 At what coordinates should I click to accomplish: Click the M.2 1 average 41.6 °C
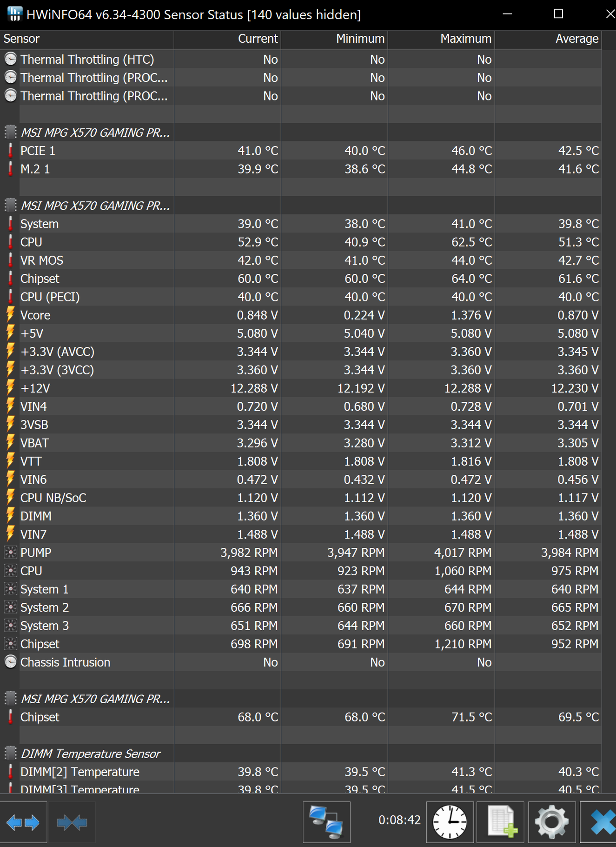tap(578, 169)
